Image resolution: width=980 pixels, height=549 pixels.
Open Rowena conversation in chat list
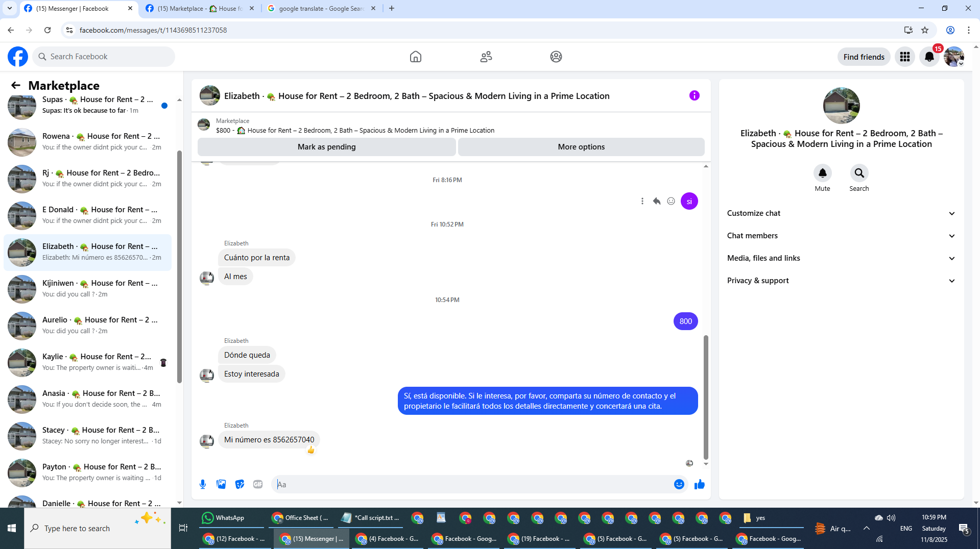tap(88, 142)
